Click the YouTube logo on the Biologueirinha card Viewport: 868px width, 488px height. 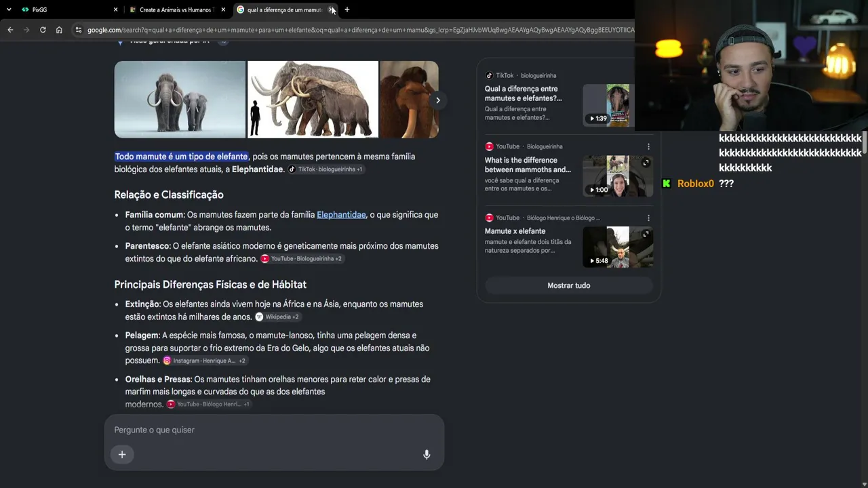[489, 146]
